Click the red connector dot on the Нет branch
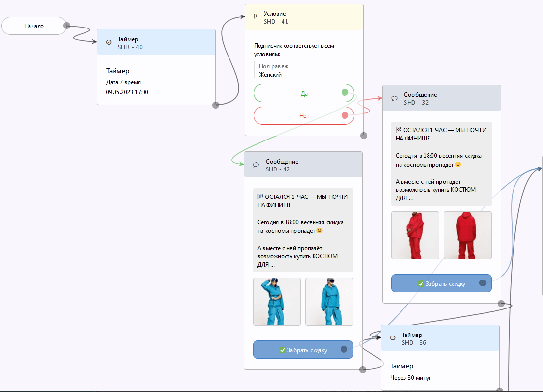 coord(345,116)
